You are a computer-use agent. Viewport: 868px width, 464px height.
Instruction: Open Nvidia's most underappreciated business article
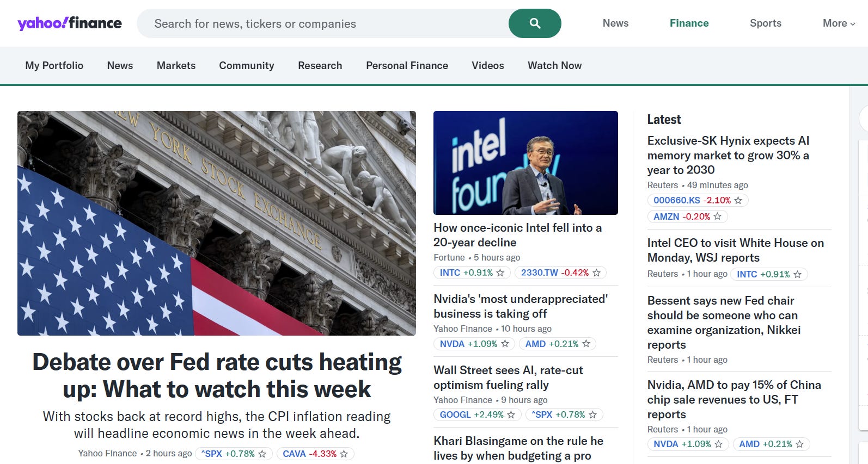521,306
